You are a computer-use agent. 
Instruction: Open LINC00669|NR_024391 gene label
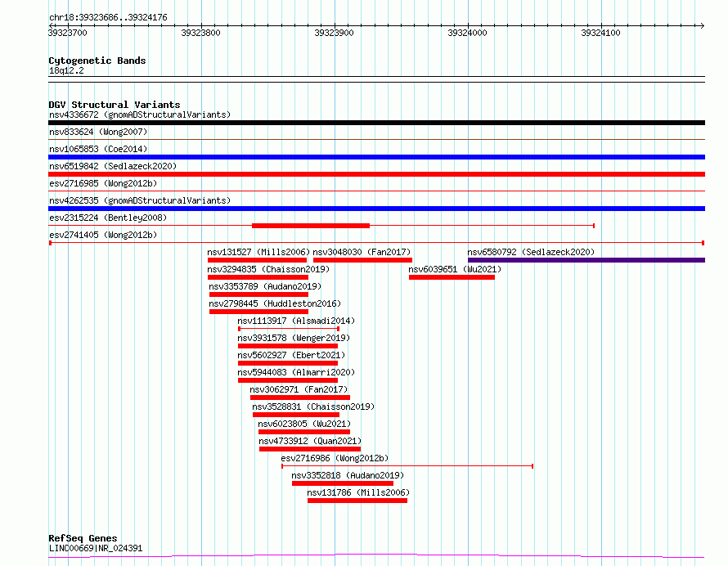(96, 548)
